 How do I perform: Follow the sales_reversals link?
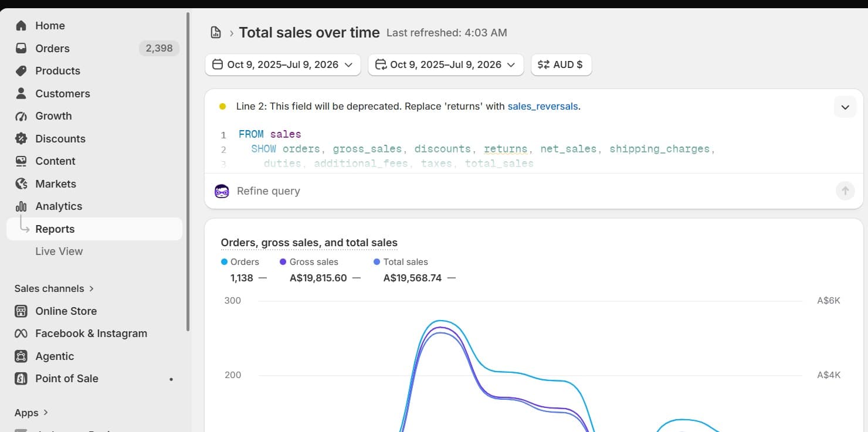(x=543, y=107)
